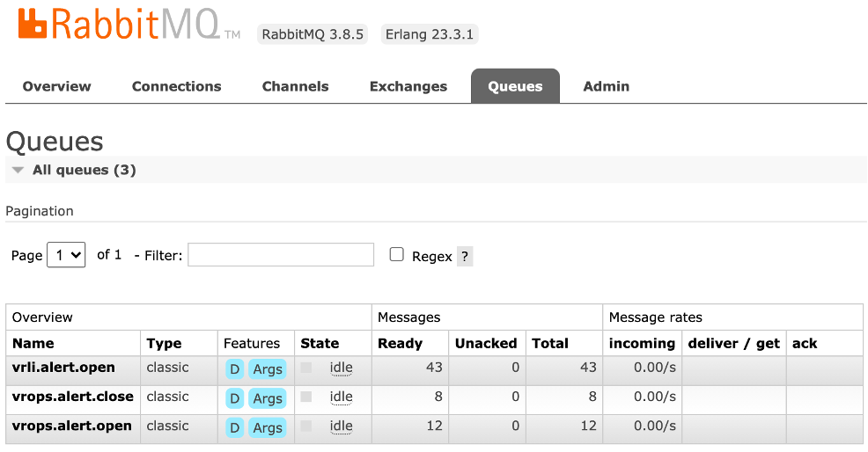Go to the Admin tab
The height and width of the screenshot is (452, 868).
coord(607,86)
